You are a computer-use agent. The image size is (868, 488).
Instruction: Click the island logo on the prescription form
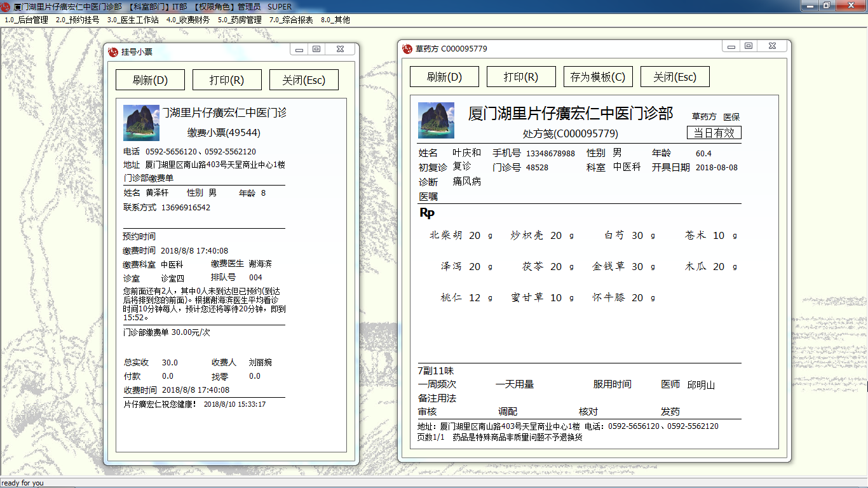coord(436,120)
